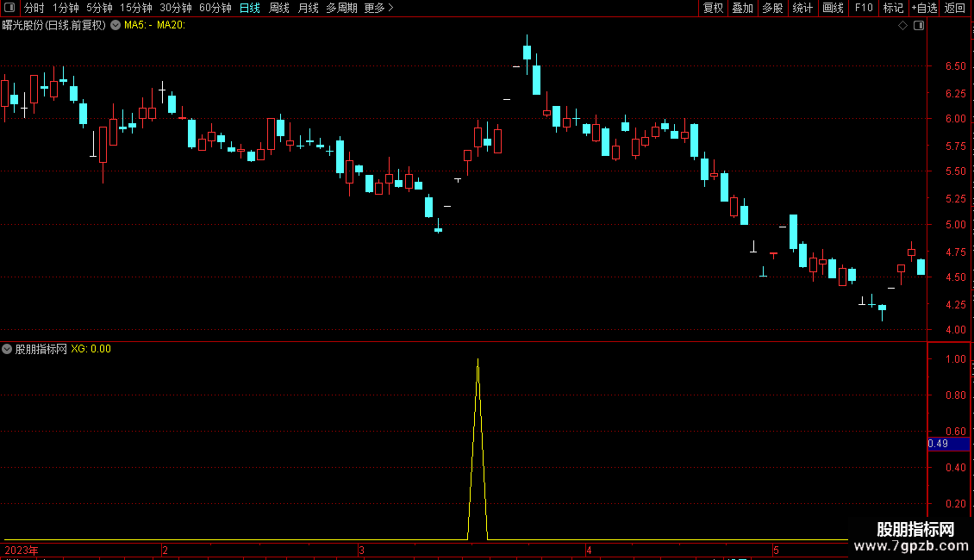The image size is (974, 560).
Task: Open F10 company info
Action: (864, 8)
